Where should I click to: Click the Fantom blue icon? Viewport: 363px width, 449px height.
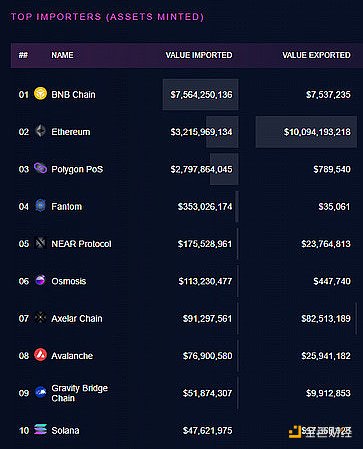click(40, 205)
